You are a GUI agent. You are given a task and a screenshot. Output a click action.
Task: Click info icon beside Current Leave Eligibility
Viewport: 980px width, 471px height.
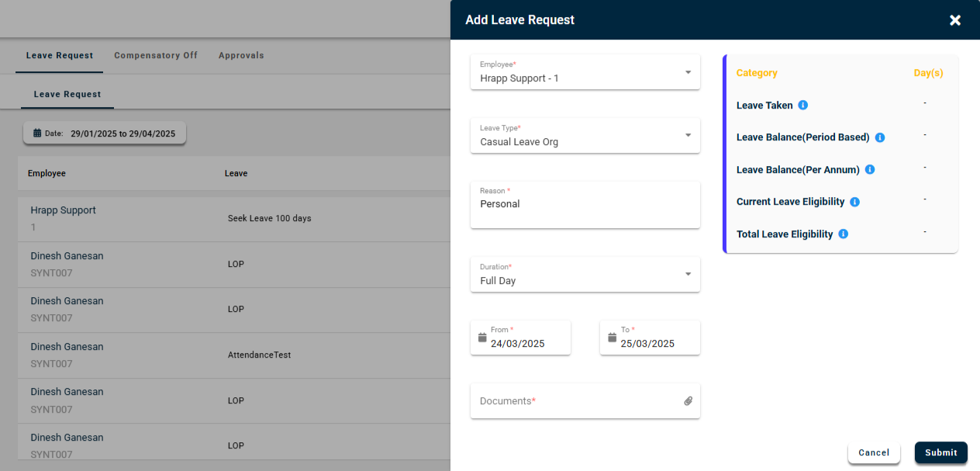[854, 202]
